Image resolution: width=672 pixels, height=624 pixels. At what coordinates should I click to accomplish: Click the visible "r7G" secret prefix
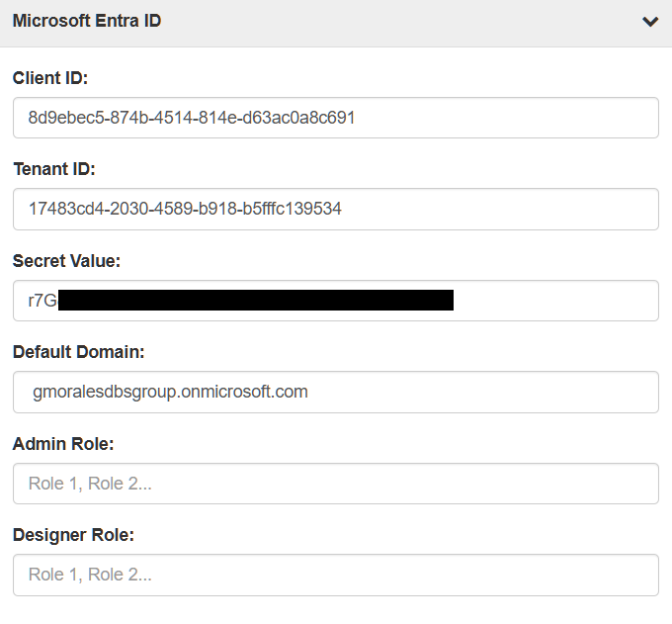point(42,301)
